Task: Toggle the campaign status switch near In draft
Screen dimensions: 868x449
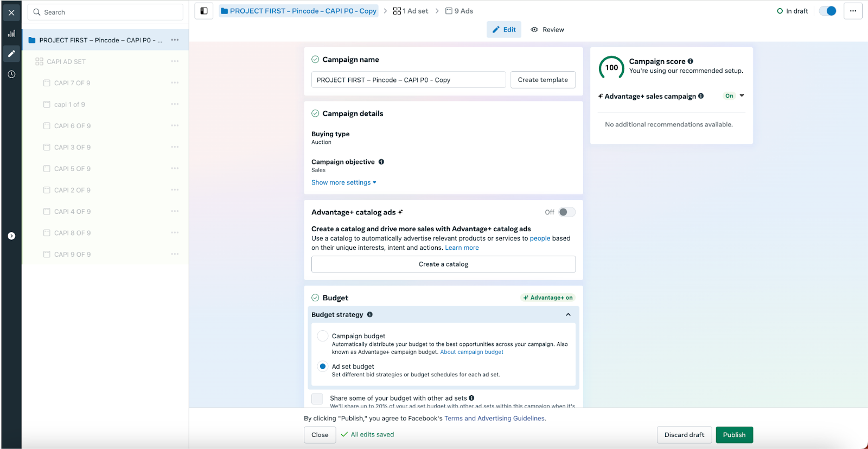Action: tap(827, 11)
